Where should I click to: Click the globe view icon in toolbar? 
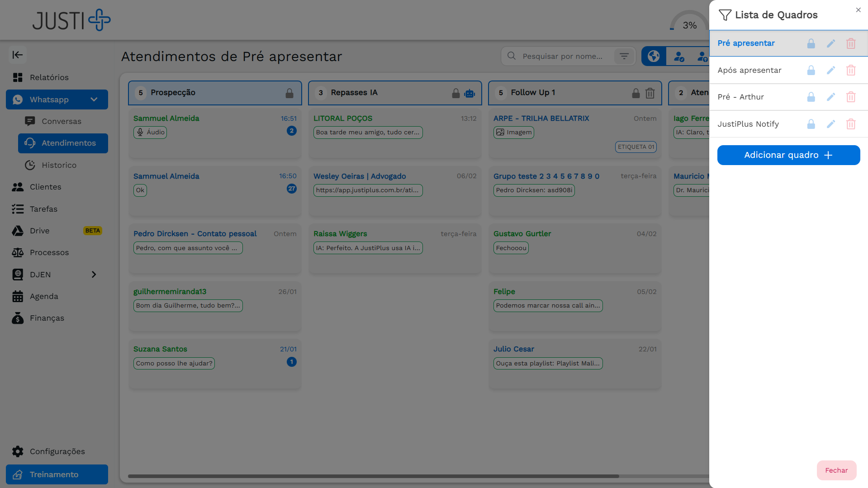(x=653, y=56)
